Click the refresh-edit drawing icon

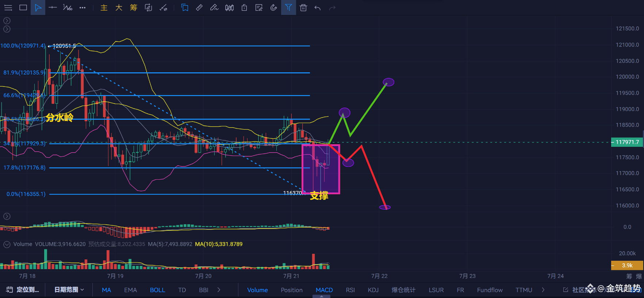[x=149, y=8]
